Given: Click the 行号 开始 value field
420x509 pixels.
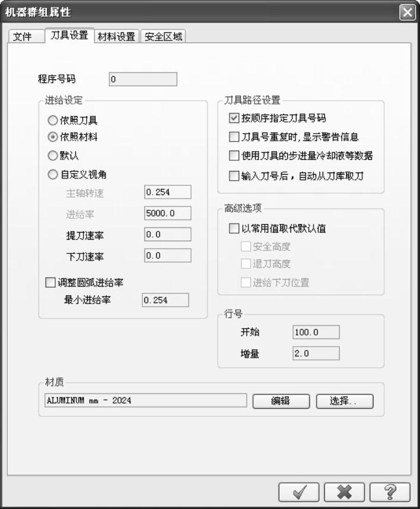Looking at the screenshot, I should coord(316,332).
